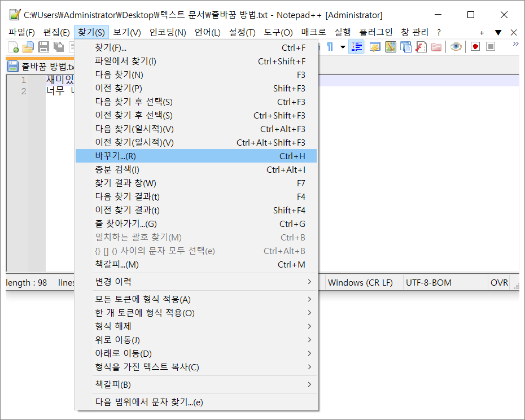The image size is (525, 420).
Task: Click the plus icon in the menu bar
Action: [482, 33]
